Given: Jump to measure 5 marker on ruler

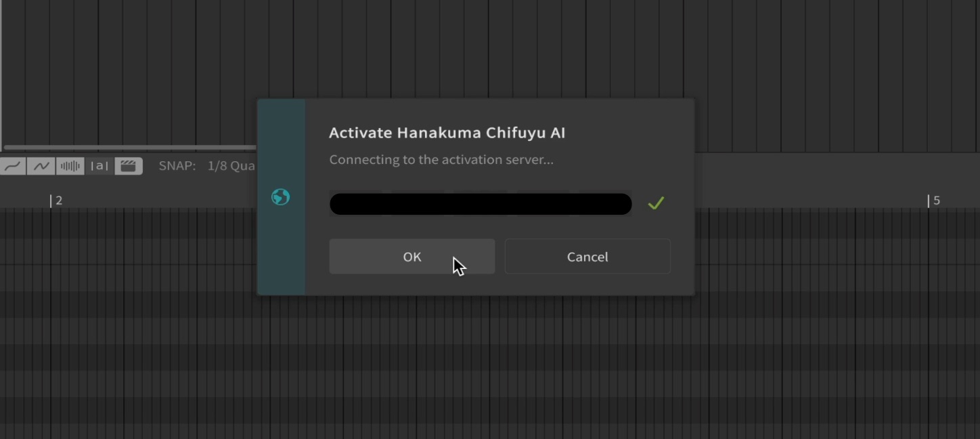Looking at the screenshot, I should pos(933,201).
